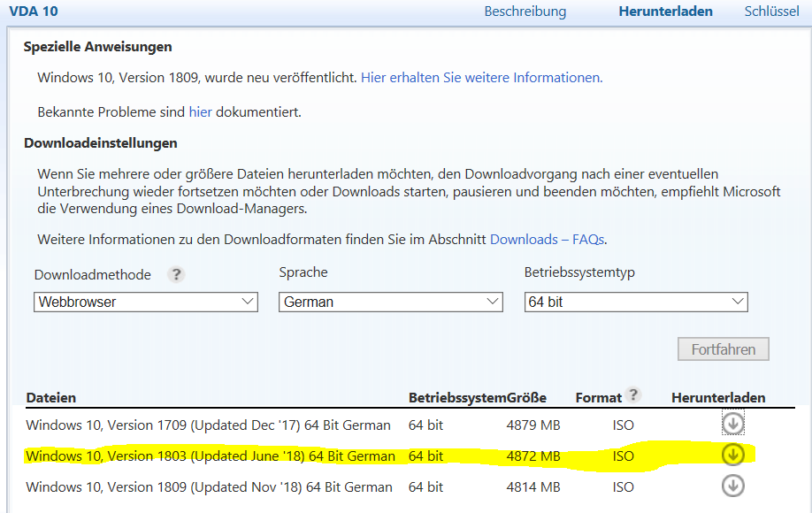This screenshot has width=812, height=513.
Task: Click '64 bit' in the 1803 row
Action: coord(425,456)
